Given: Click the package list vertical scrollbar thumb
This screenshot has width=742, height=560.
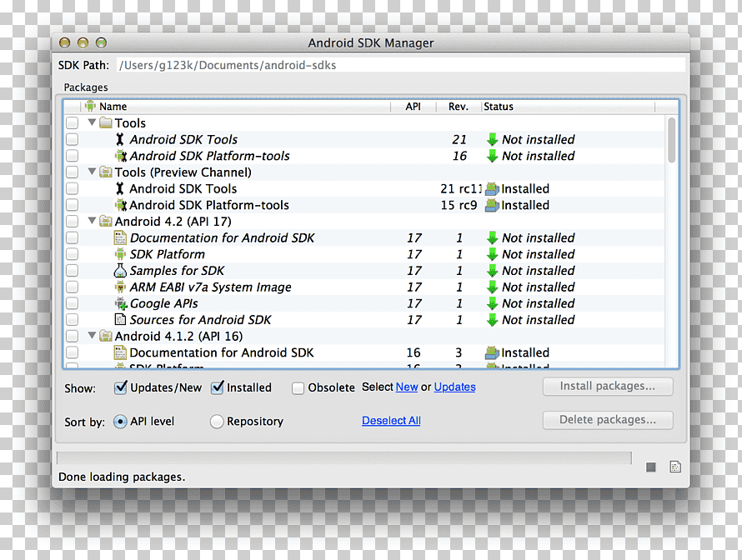Looking at the screenshot, I should click(671, 140).
